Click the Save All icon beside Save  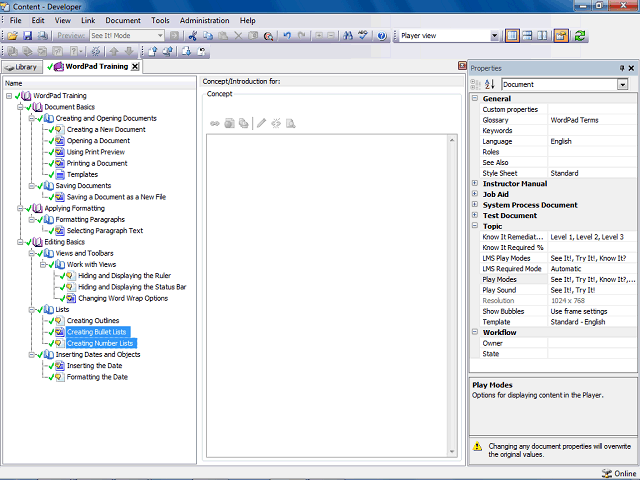click(x=42, y=36)
